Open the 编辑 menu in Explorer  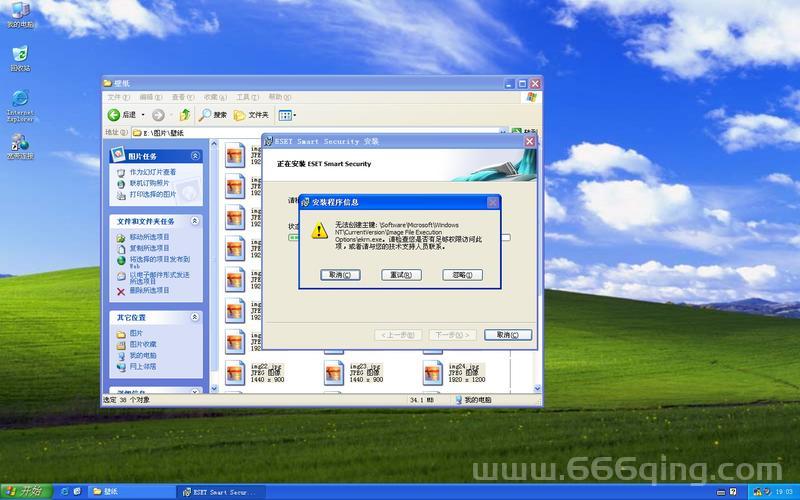pyautogui.click(x=151, y=97)
